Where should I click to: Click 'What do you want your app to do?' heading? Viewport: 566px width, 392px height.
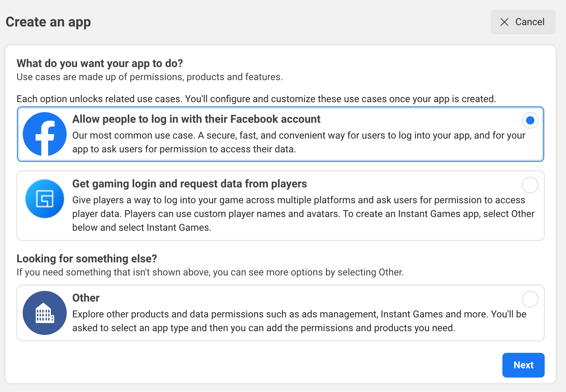[100, 63]
